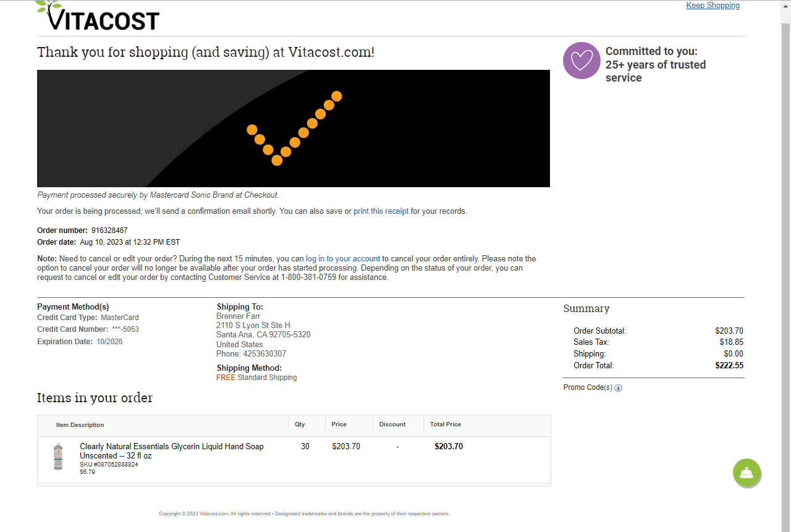This screenshot has height=532, width=791.
Task: Select the Shipping amount $0.00
Action: coord(734,354)
